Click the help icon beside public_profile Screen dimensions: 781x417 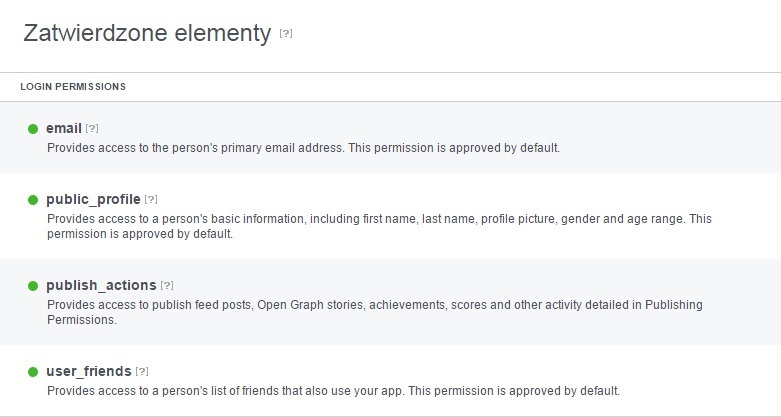[151, 200]
